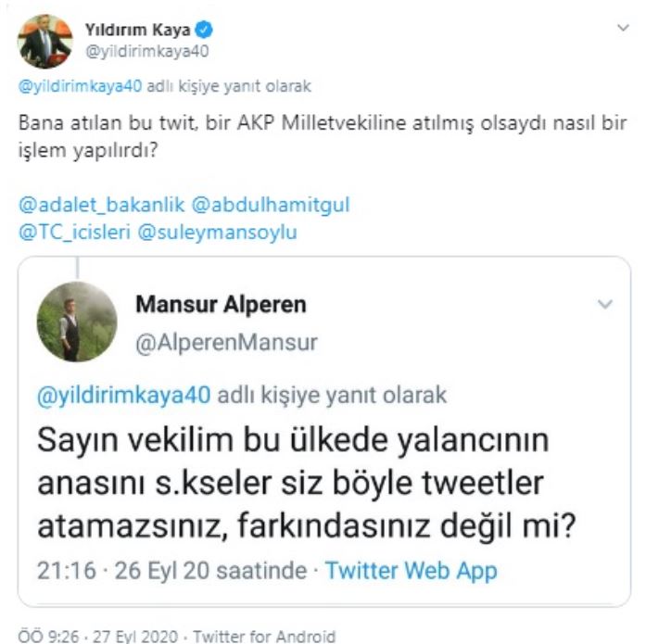Screen dimensions: 646x644
Task: Expand the main tweet options chevron
Action: click(623, 29)
